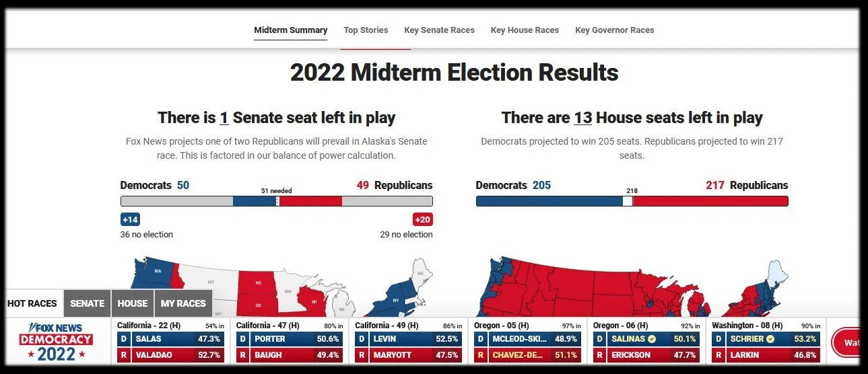Click Washington state on the Senate map
Screen dimensions: 868x374
coord(158,272)
